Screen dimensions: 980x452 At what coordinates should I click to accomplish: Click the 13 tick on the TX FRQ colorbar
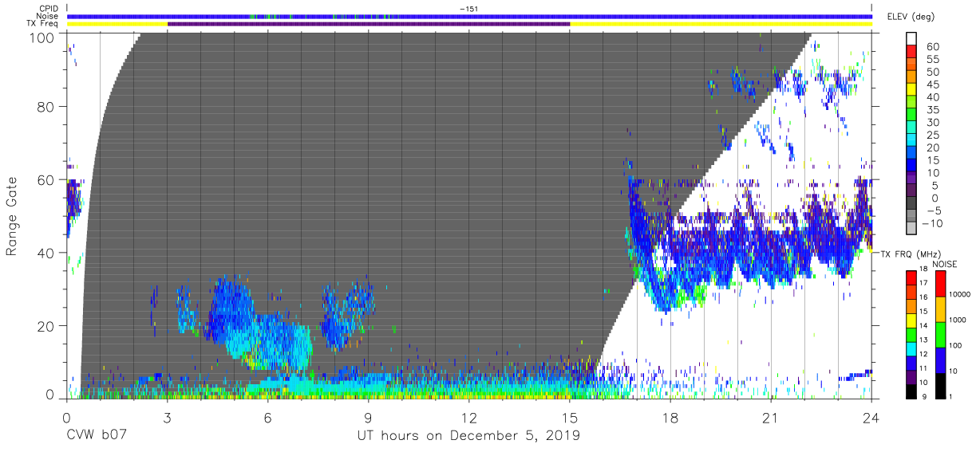point(923,340)
